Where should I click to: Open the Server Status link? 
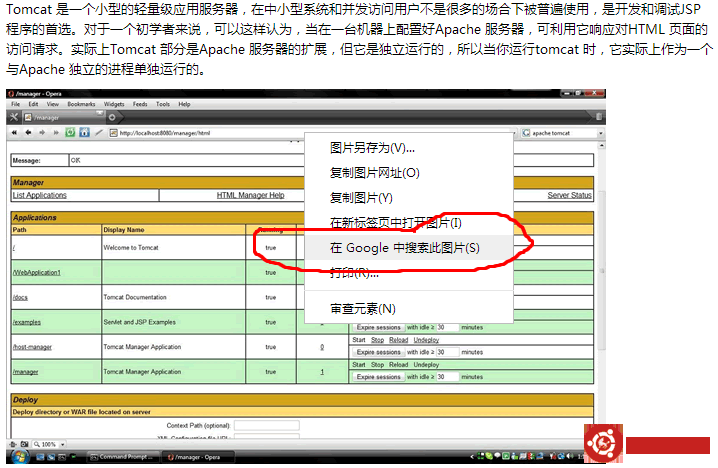point(569,195)
